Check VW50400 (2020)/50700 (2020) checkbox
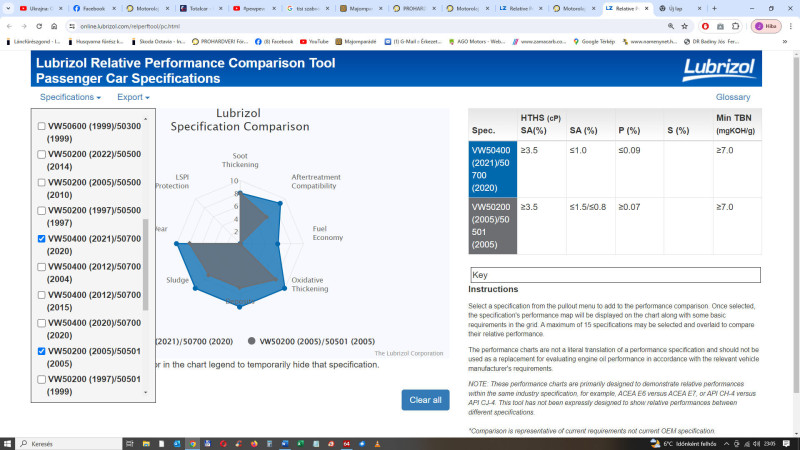Image resolution: width=800 pixels, height=450 pixels. 41,323
